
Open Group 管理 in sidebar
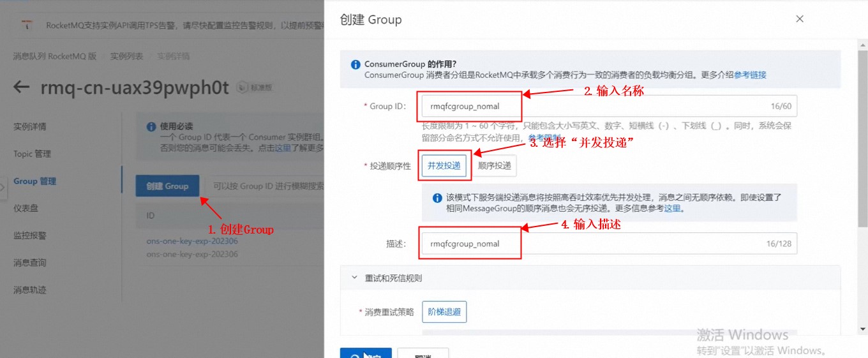click(35, 181)
